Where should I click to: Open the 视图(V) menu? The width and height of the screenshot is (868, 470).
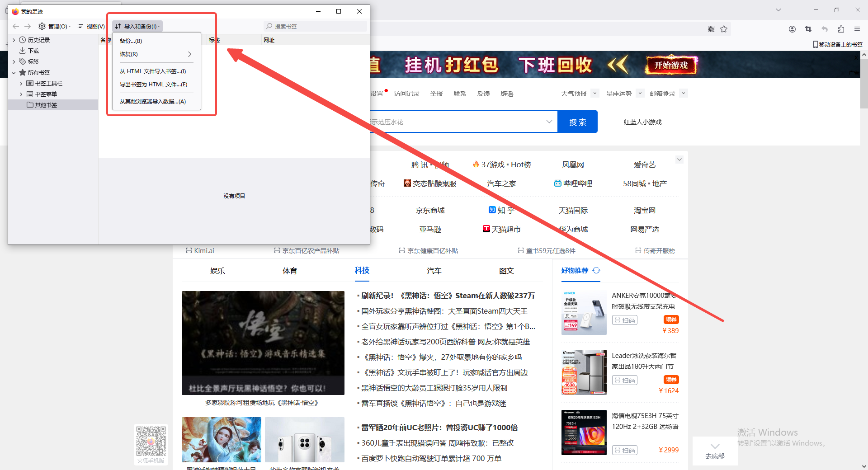click(x=91, y=26)
